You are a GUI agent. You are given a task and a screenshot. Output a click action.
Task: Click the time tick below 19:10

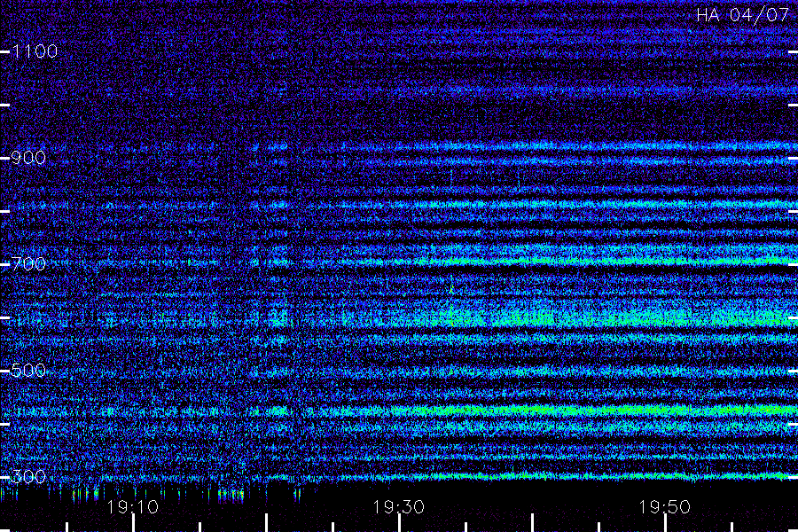133,523
